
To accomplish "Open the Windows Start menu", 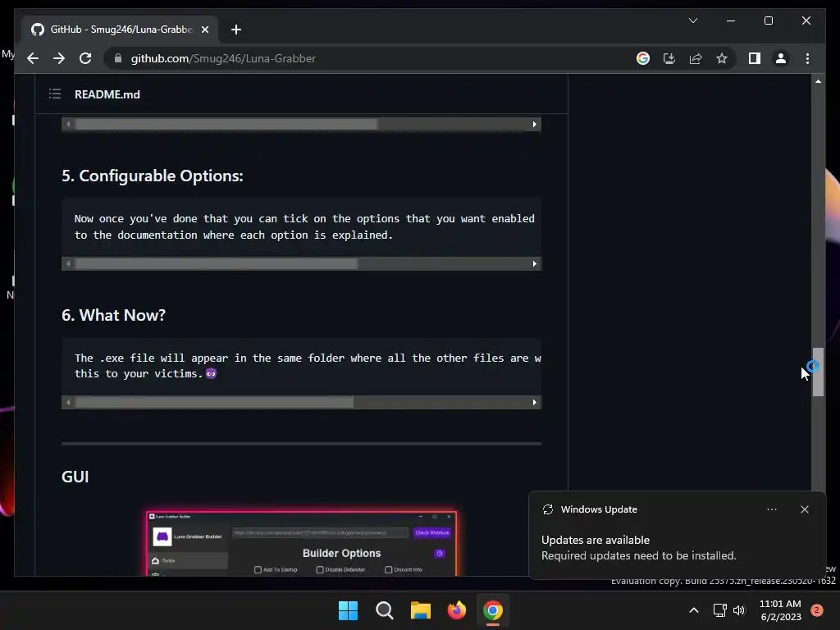I will [348, 610].
